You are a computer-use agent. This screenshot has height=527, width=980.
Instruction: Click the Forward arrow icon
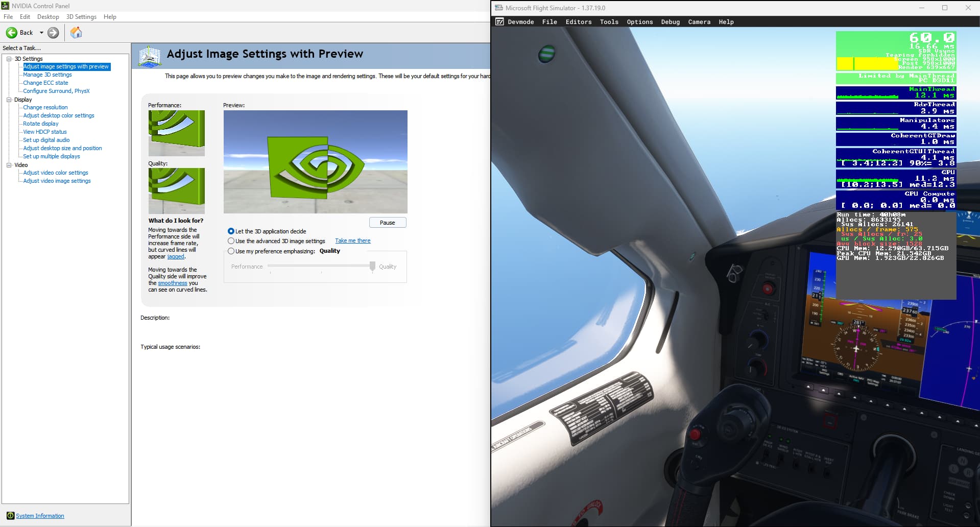point(53,33)
